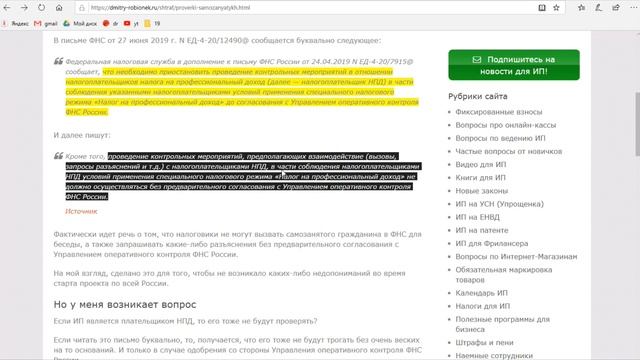Open Налоги для ИП category
The image size is (640, 360).
(483, 306)
